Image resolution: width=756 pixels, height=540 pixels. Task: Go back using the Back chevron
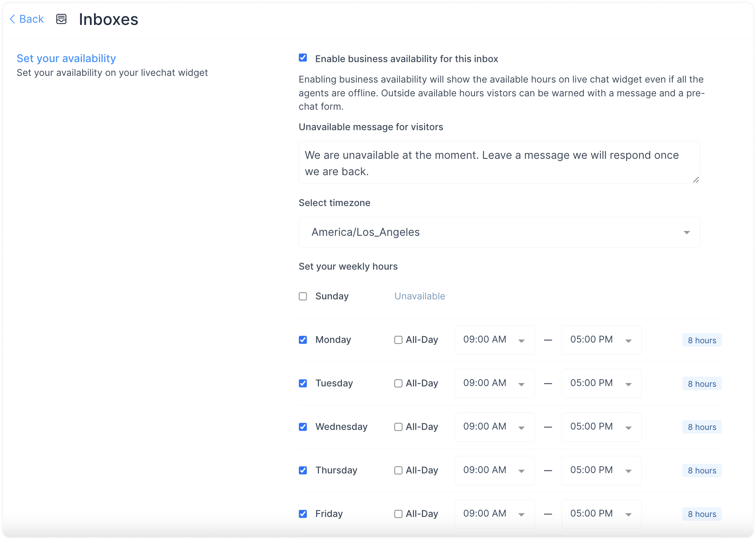(x=12, y=19)
